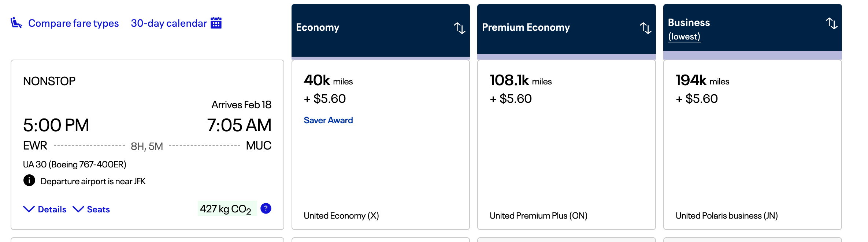The image size is (868, 242).
Task: Sort by Economy column arrows
Action: [x=459, y=28]
